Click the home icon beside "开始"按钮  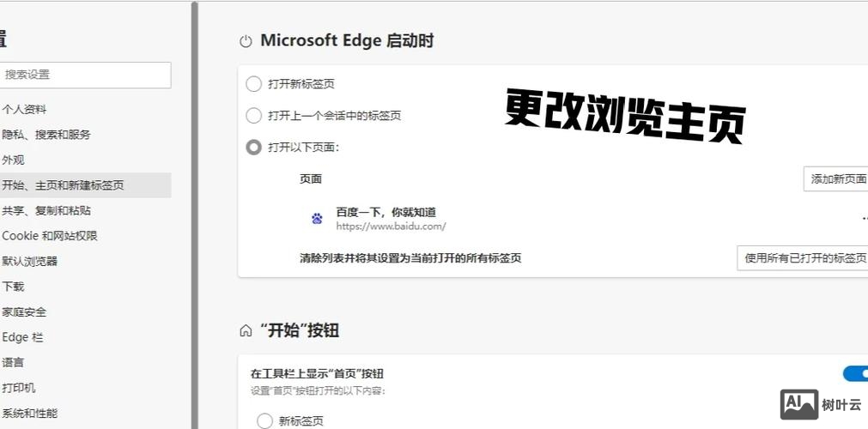(x=246, y=331)
